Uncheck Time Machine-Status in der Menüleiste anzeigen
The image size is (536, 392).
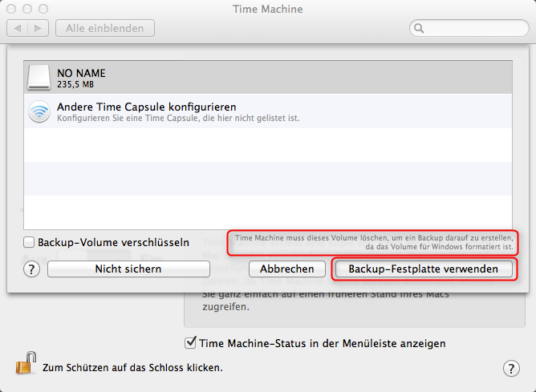(x=190, y=342)
